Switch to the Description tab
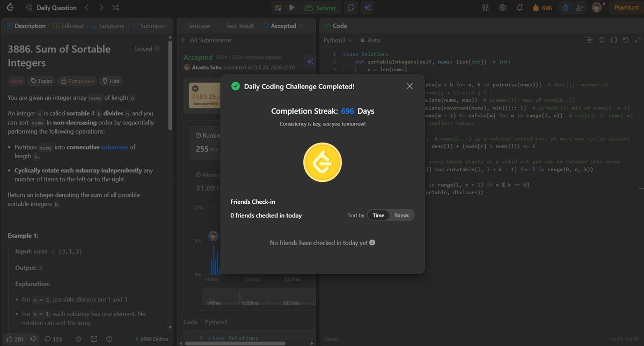Image resolution: width=644 pixels, height=346 pixels. (x=26, y=26)
